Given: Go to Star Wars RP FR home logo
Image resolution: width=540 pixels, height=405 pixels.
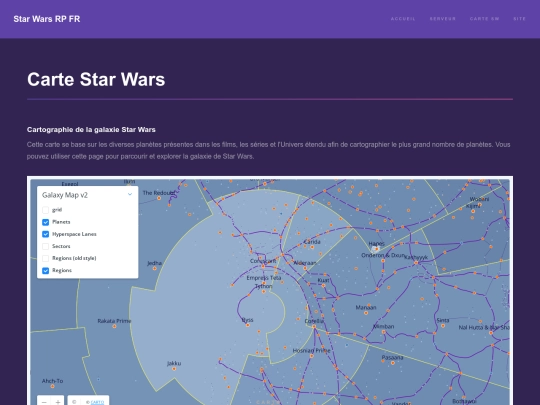Looking at the screenshot, I should [x=47, y=19].
